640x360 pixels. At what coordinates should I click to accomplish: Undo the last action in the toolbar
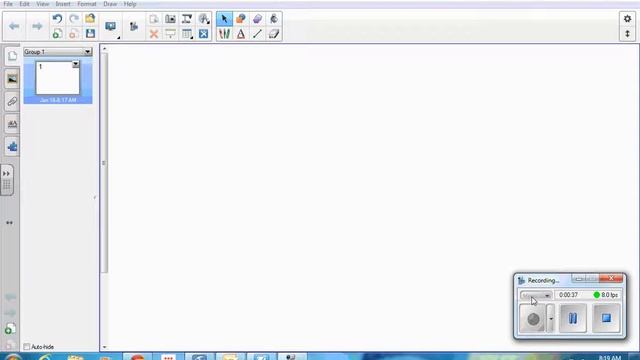[x=57, y=18]
